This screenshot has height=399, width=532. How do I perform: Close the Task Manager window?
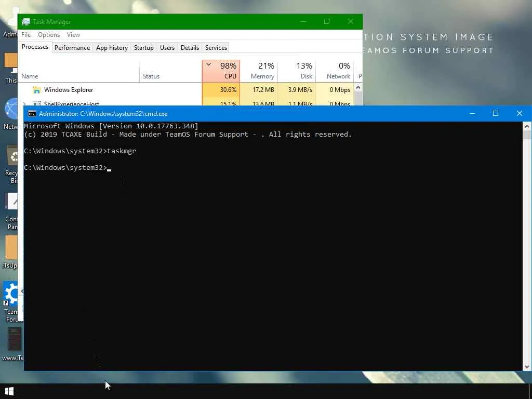351,21
